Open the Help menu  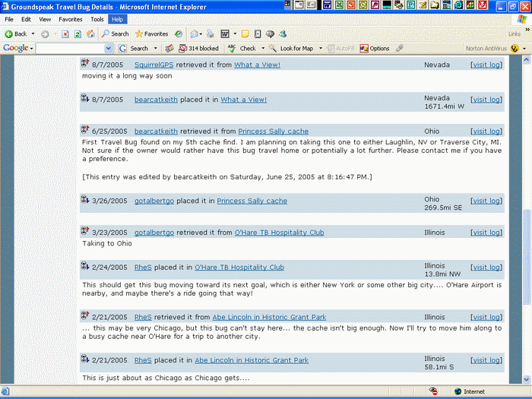pyautogui.click(x=117, y=19)
